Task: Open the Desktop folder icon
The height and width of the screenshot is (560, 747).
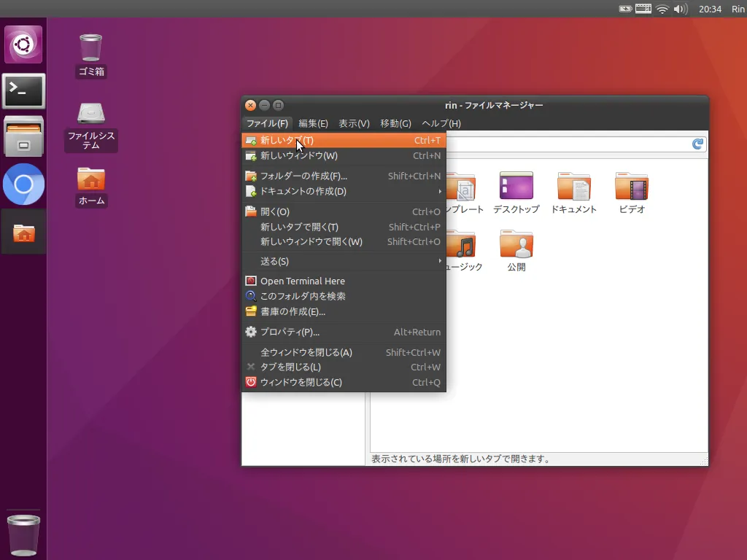Action: (516, 187)
